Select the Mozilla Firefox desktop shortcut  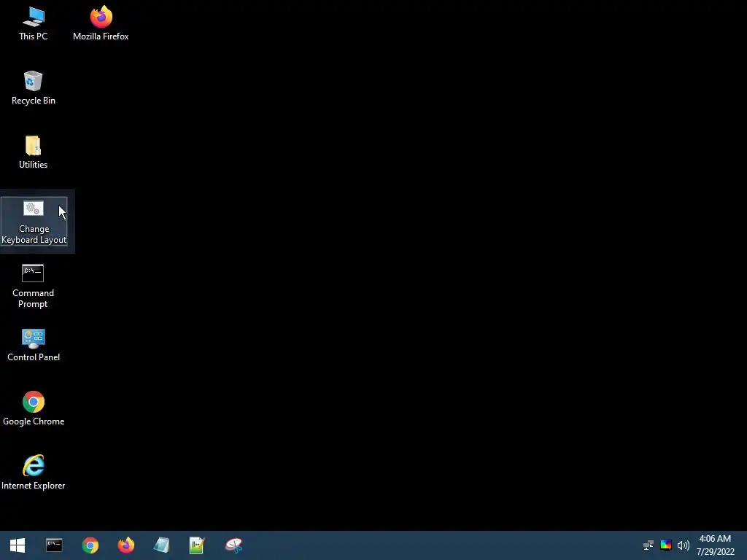(101, 23)
